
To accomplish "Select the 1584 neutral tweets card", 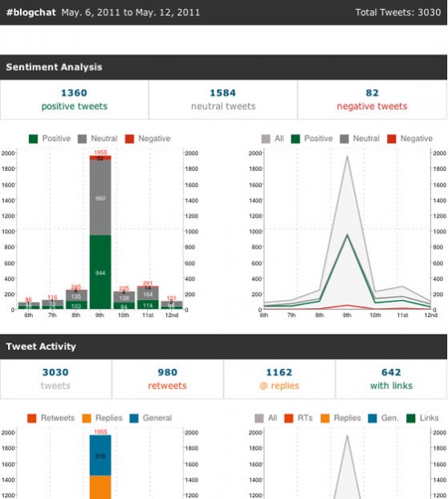I will [223, 99].
